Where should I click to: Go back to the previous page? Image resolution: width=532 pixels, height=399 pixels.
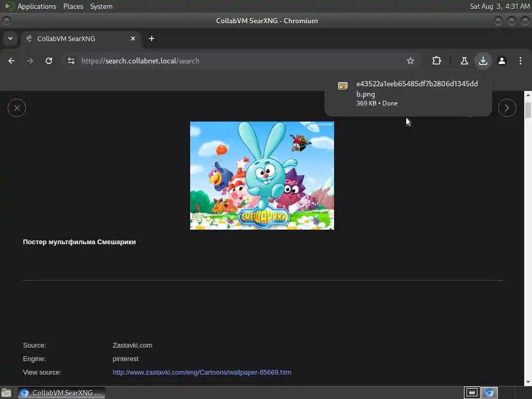pyautogui.click(x=11, y=61)
